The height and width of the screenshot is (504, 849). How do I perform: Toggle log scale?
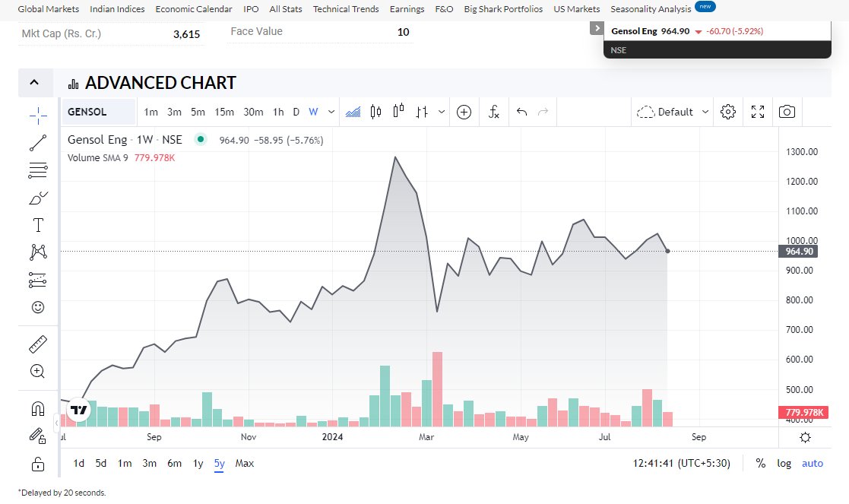[x=784, y=464]
